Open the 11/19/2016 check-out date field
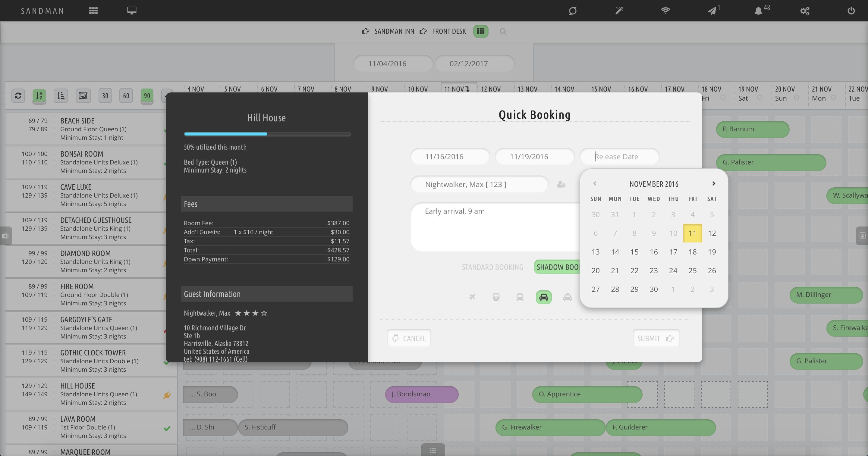Image resolution: width=868 pixels, height=456 pixels. (x=535, y=157)
